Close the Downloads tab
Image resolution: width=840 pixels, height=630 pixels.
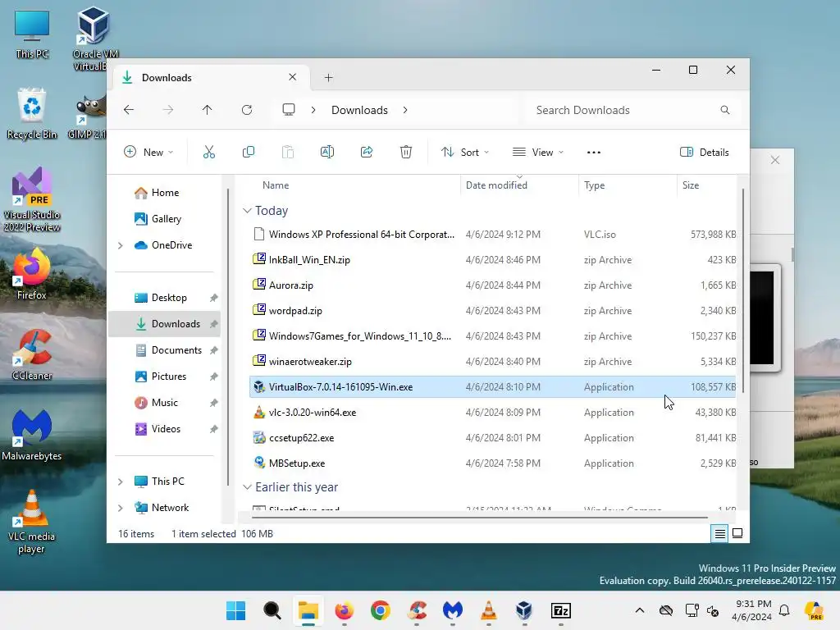pyautogui.click(x=293, y=77)
